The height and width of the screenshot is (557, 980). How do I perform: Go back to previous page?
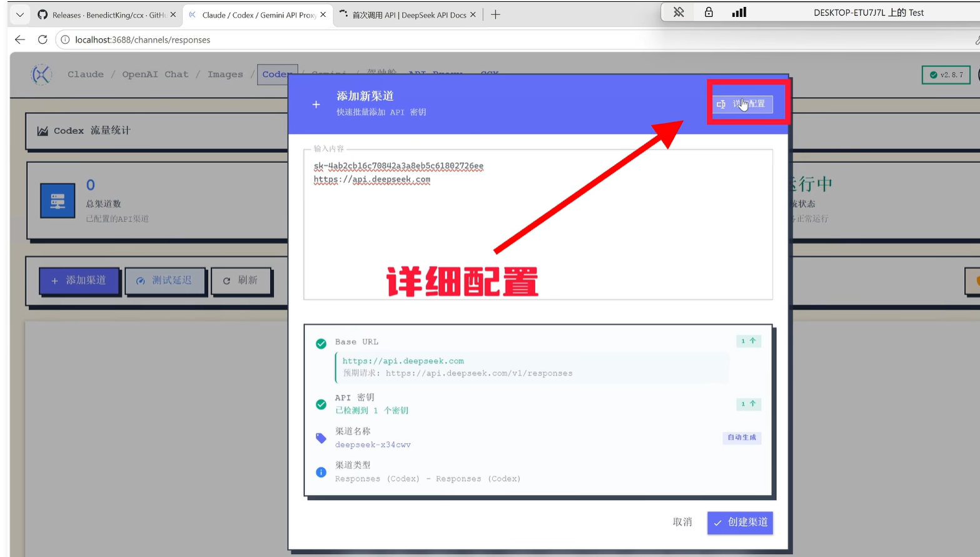point(20,39)
